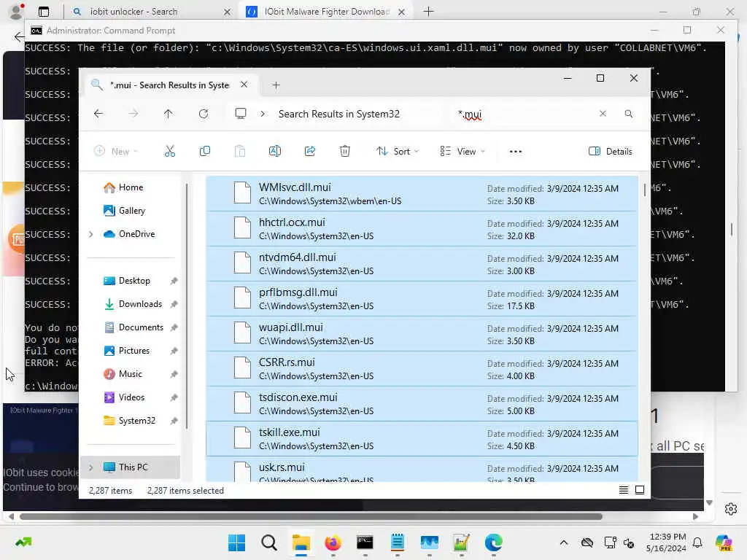Open a new browser tab

(x=428, y=12)
